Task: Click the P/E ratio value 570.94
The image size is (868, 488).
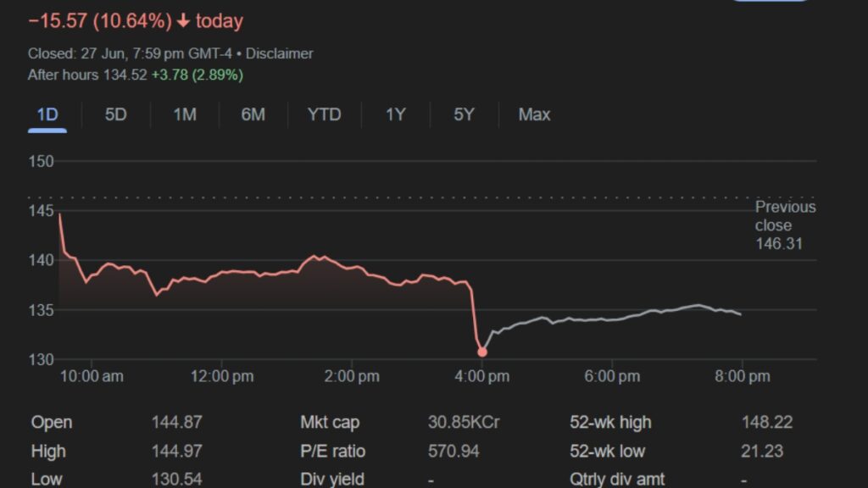Action: tap(453, 451)
